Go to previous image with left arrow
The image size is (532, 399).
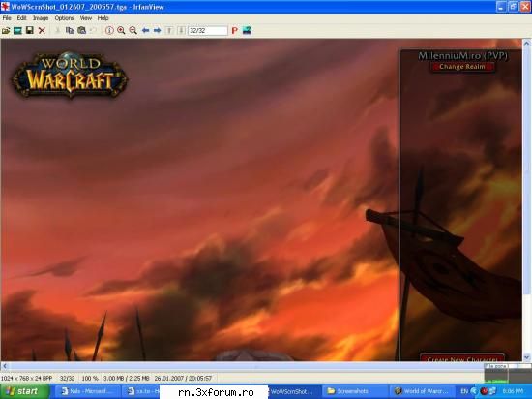pos(145,31)
